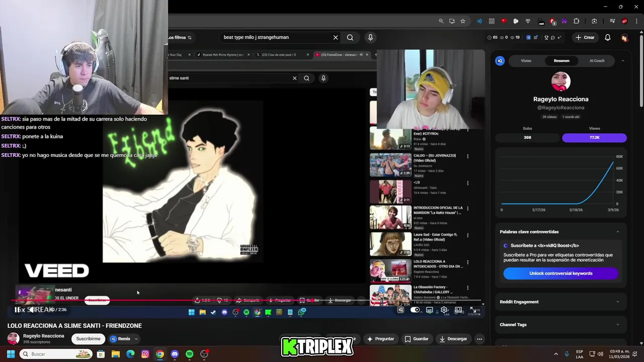Viewport: 644px width, 362px height.
Task: Click the Suscribirme button below the video
Action: 88,339
